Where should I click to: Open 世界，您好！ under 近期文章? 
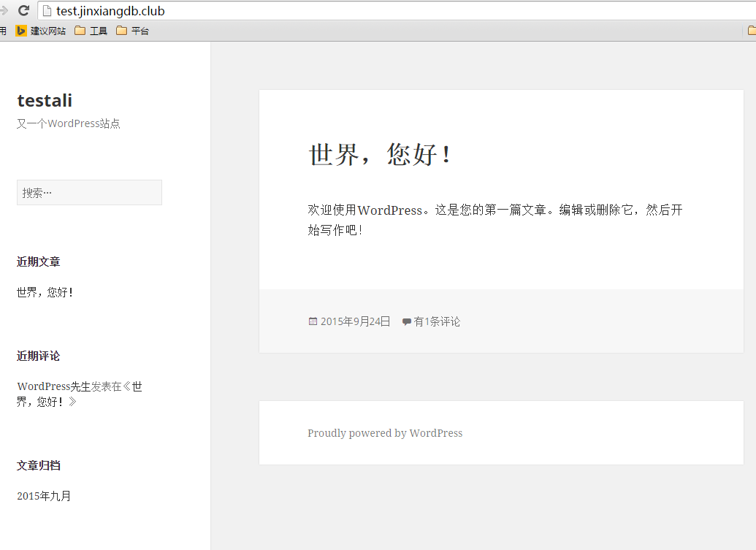pos(45,292)
